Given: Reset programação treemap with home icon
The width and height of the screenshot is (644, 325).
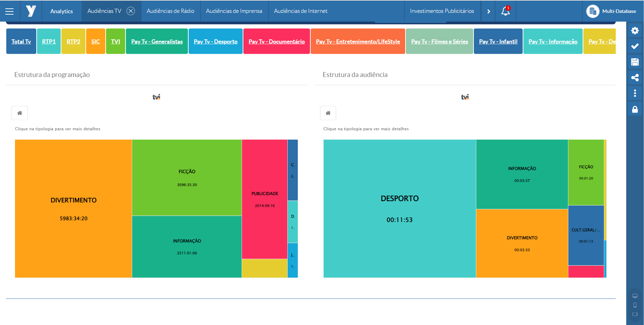Looking at the screenshot, I should click(20, 113).
